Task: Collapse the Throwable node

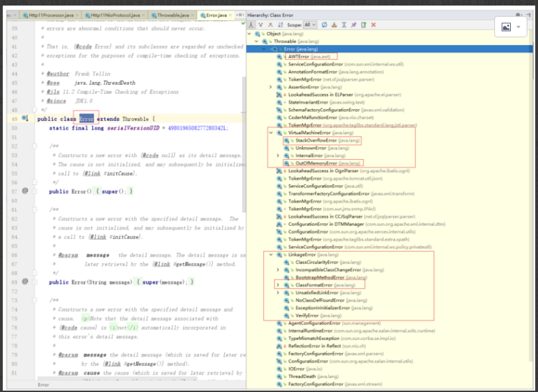Action: coord(256,41)
